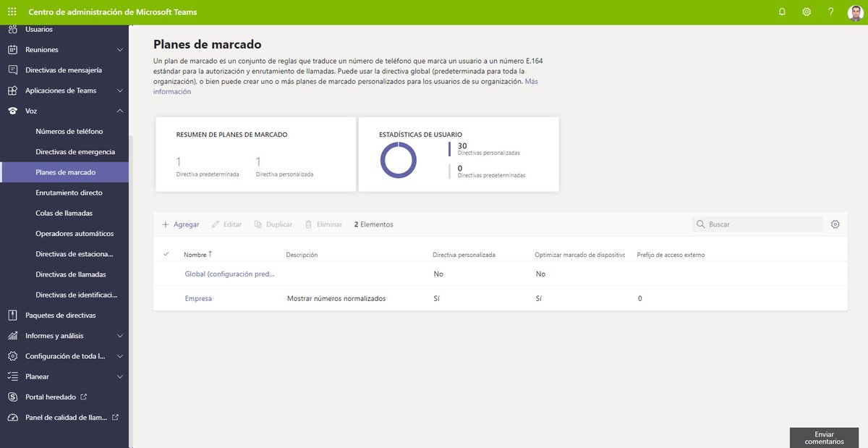This screenshot has width=868, height=448.
Task: Click the Duplicar toolbar button
Action: [273, 224]
